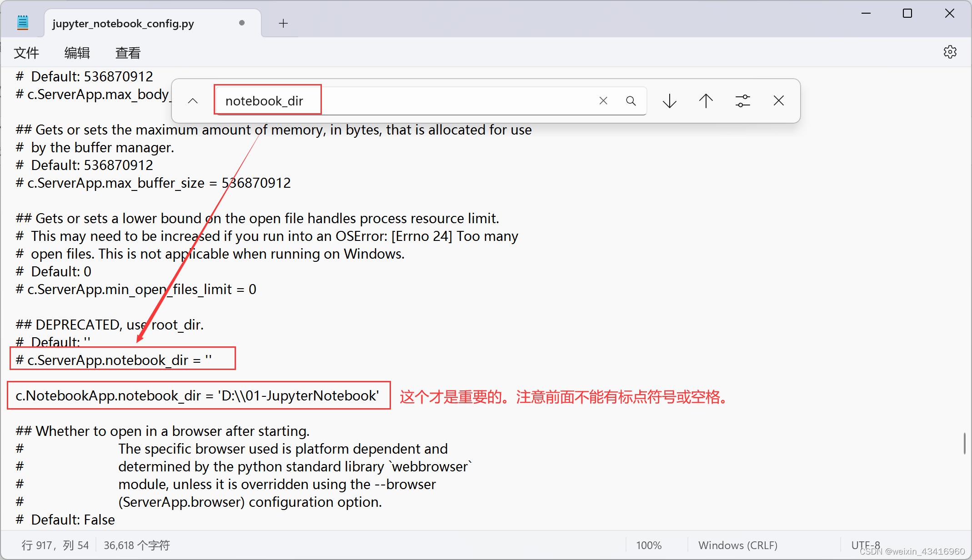Find next match with down arrow
This screenshot has width=972, height=560.
[x=670, y=101]
